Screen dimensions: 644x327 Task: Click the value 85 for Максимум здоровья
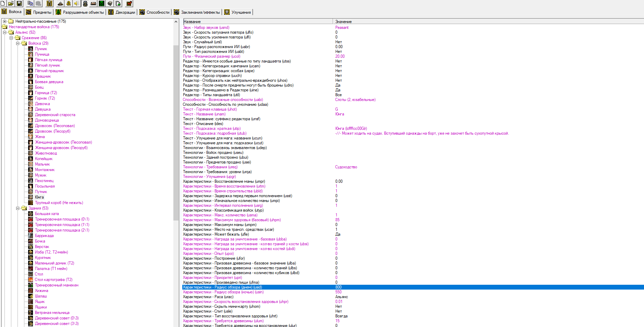coord(337,220)
